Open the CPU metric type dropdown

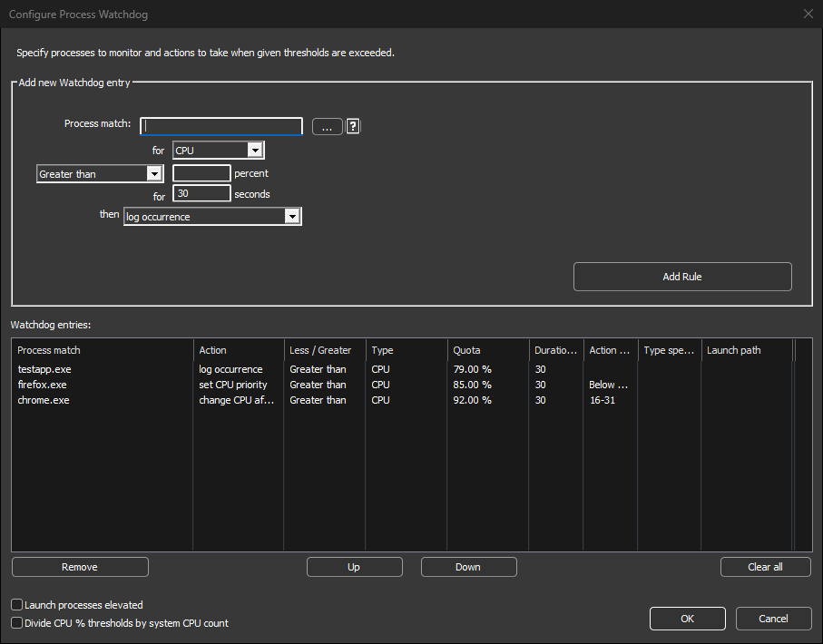[219, 150]
